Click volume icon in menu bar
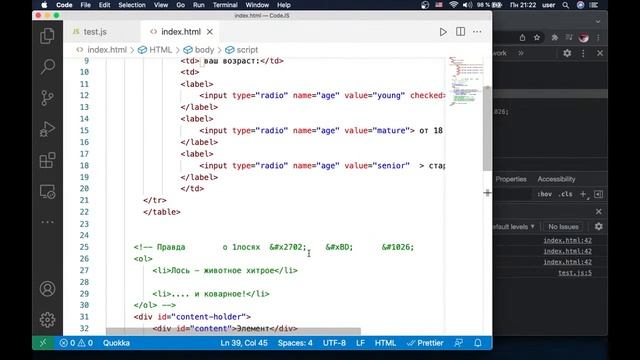 click(468, 5)
